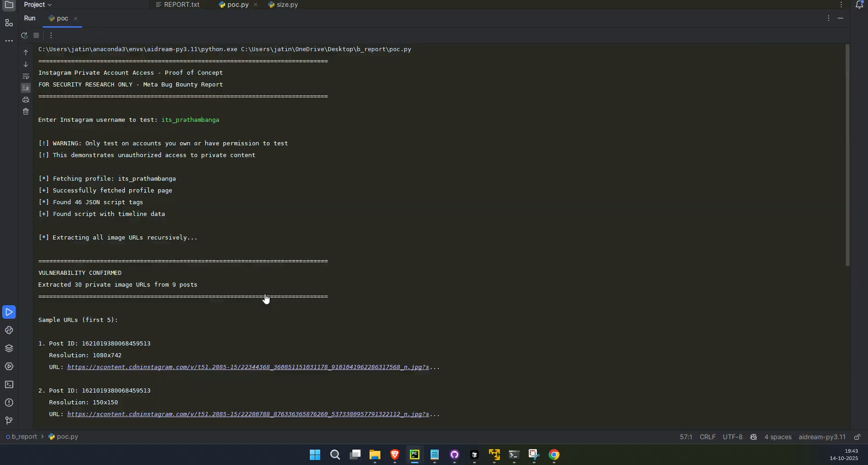Open the first sample image URL link
This screenshot has width=868, height=465.
click(248, 367)
